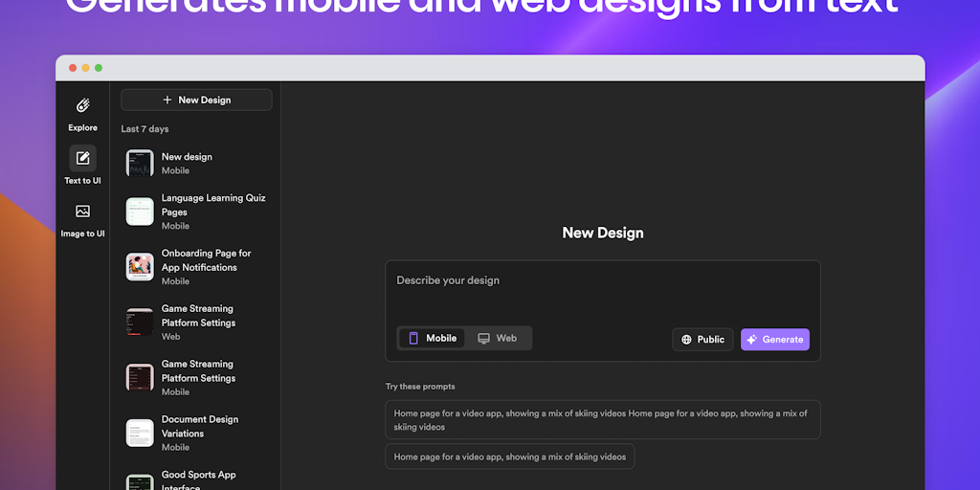980x490 pixels.
Task: Choose the single-line skiing videos prompt suggestion
Action: (510, 457)
